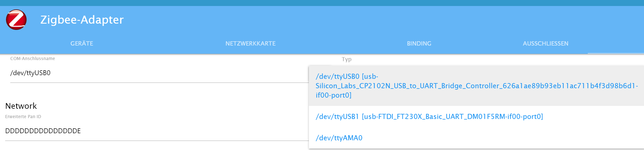Screen dimensions: 644x150
Task: Pick /dev/ttyAMA0 from the list
Action: click(x=339, y=138)
